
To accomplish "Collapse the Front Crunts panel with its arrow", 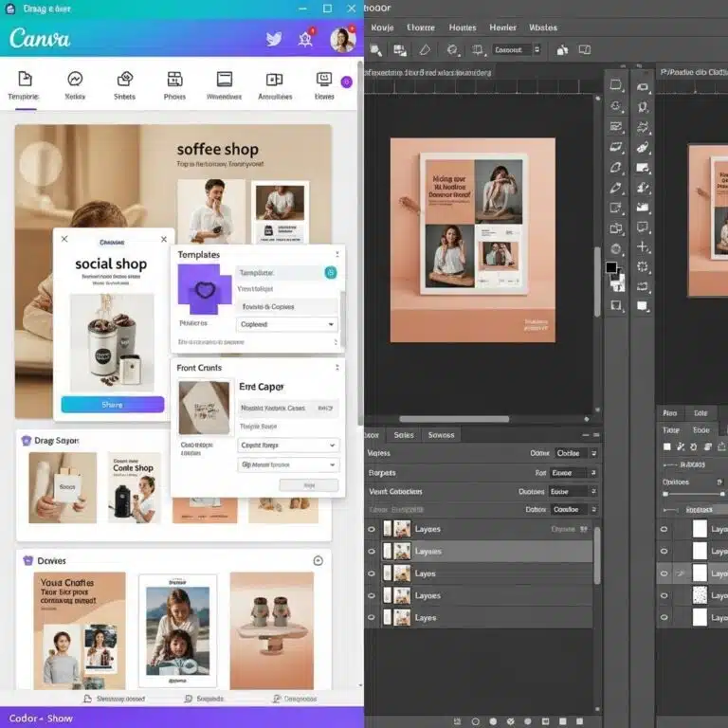I will click(337, 368).
